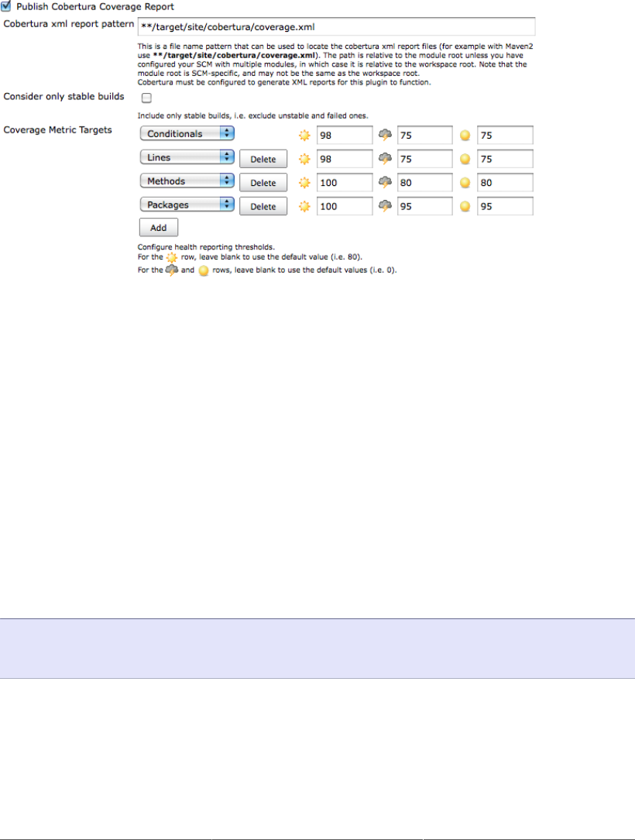The width and height of the screenshot is (635, 840).
Task: Focus Lines unstable threshold field with 75
Action: (506, 159)
